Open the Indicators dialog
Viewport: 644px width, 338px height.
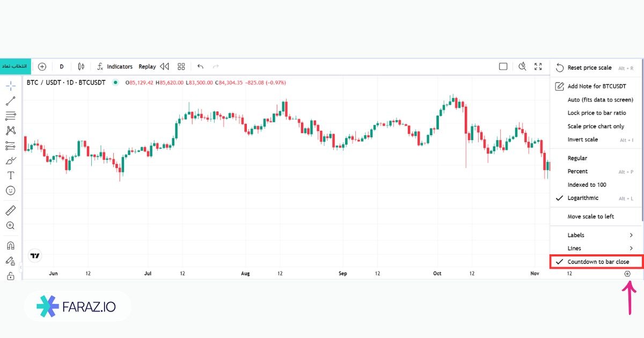pos(114,67)
